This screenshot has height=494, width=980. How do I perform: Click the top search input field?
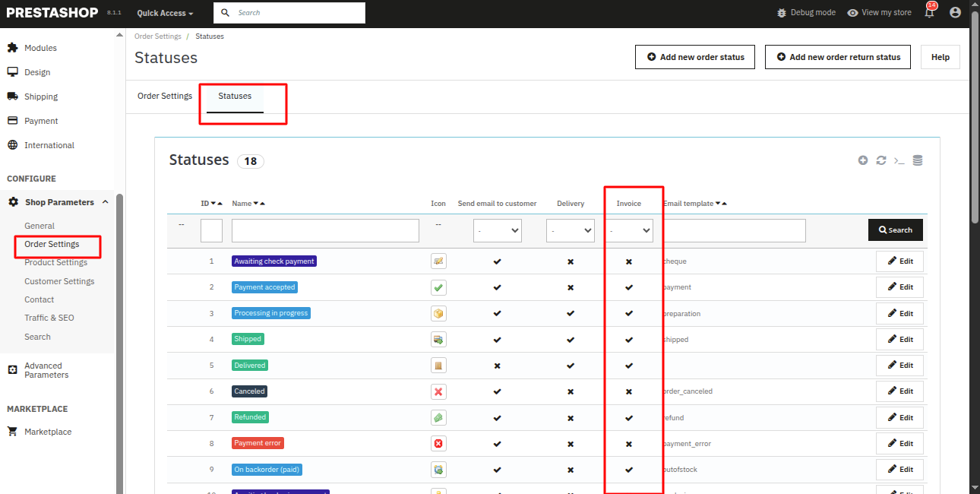coord(289,13)
